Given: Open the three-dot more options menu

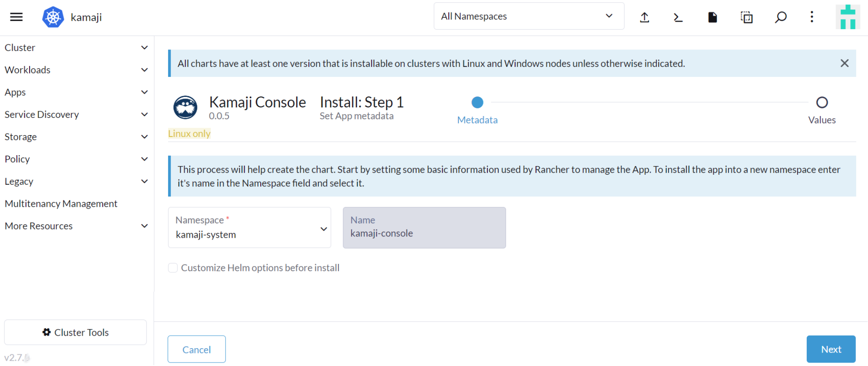Looking at the screenshot, I should coord(812,17).
